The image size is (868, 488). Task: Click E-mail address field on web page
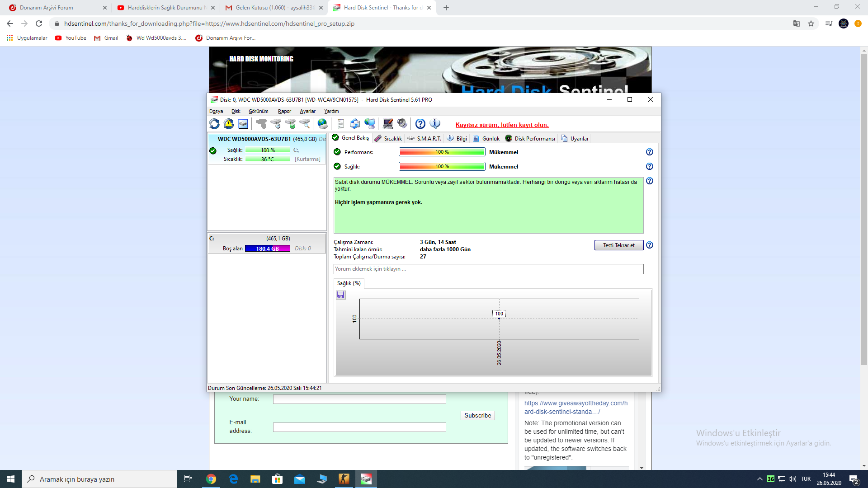(x=359, y=427)
